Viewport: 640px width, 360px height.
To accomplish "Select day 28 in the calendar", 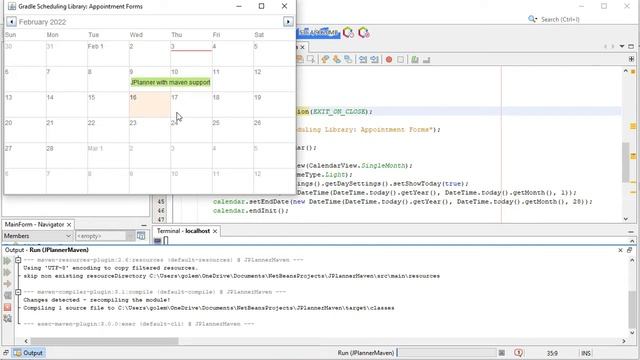I will pyautogui.click(x=67, y=156).
